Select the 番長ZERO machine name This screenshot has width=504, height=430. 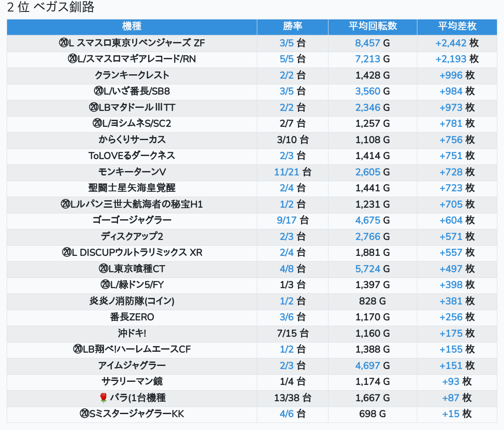[x=132, y=317]
